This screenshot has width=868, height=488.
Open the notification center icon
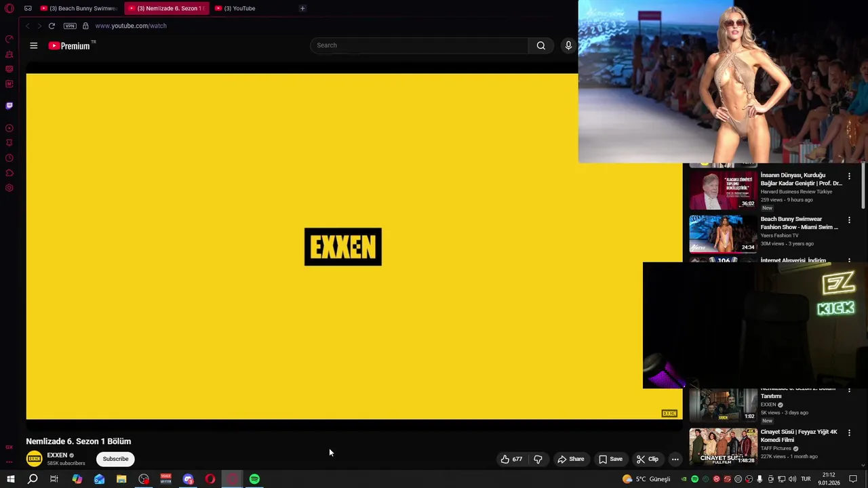[852, 479]
